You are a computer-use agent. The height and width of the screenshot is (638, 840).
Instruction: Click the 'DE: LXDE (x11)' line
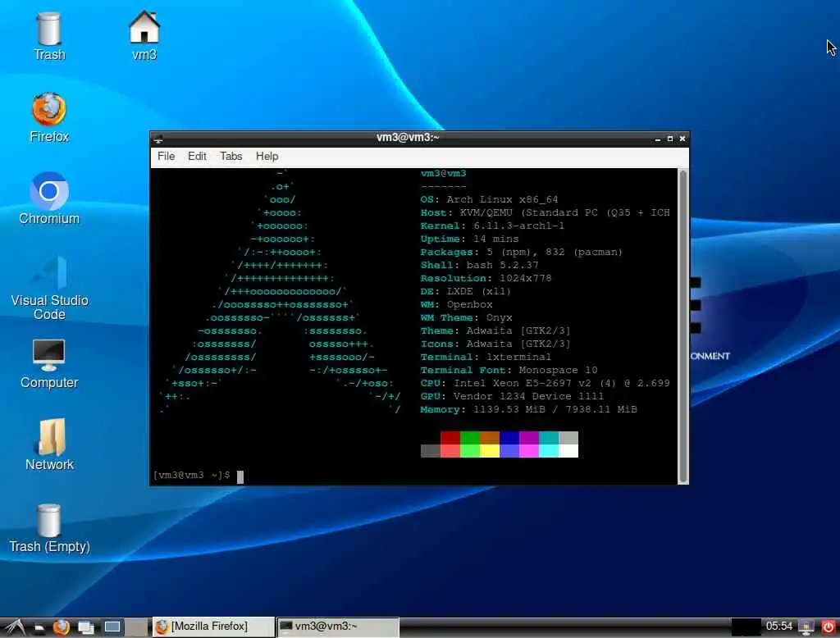point(466,291)
